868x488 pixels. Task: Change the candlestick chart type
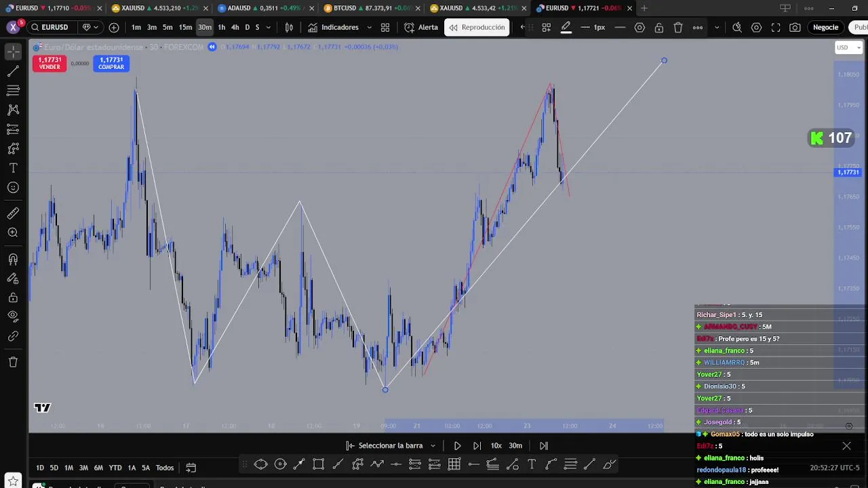(x=290, y=27)
